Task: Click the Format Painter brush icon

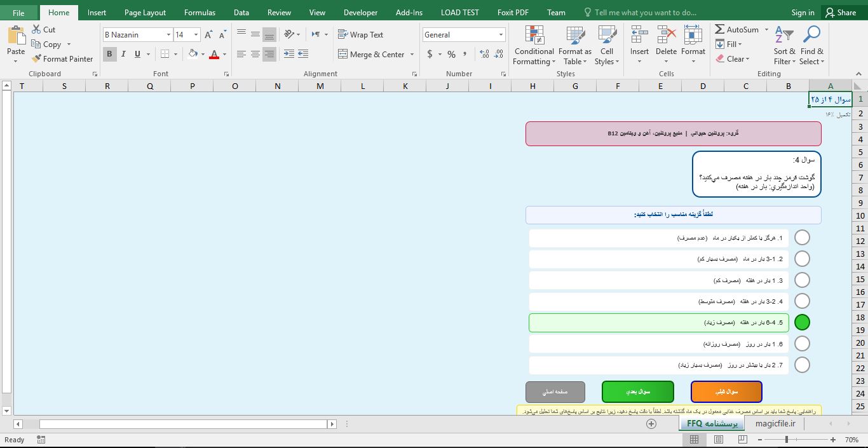Action: [x=37, y=58]
